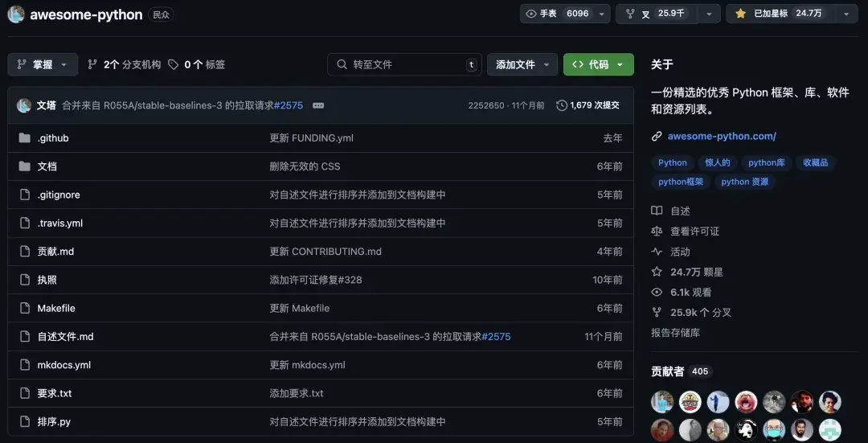The image size is (868, 443).
Task: Open the 文塔 commit author link
Action: click(47, 105)
